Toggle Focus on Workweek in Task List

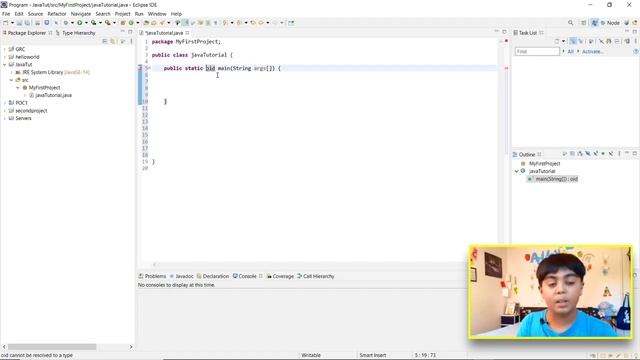click(591, 41)
